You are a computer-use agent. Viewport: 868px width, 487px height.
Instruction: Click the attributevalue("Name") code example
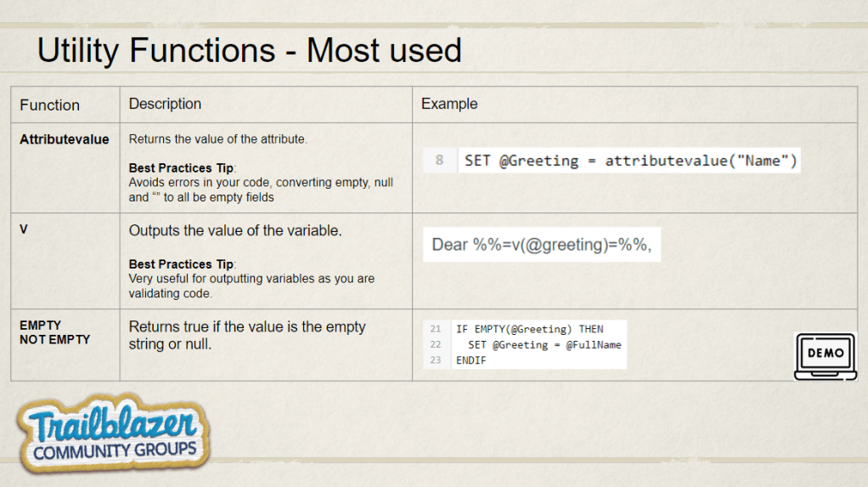coord(629,161)
